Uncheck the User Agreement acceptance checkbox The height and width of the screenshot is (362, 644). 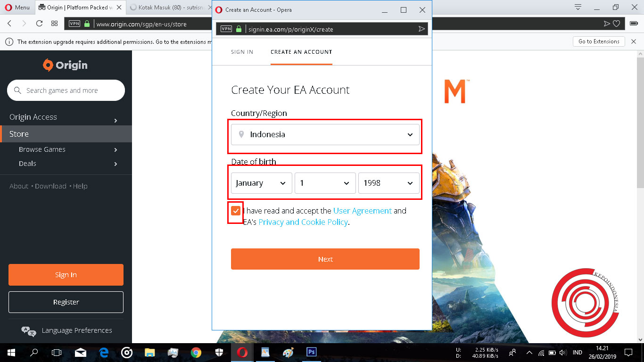click(235, 211)
